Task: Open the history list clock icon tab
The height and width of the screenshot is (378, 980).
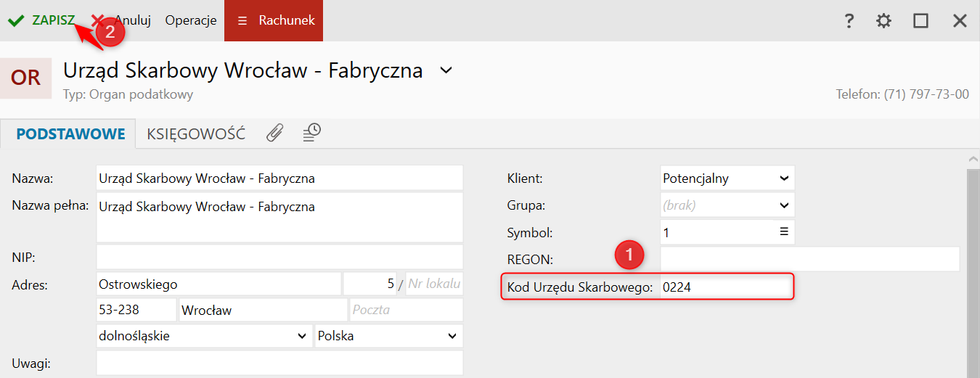Action: [311, 132]
